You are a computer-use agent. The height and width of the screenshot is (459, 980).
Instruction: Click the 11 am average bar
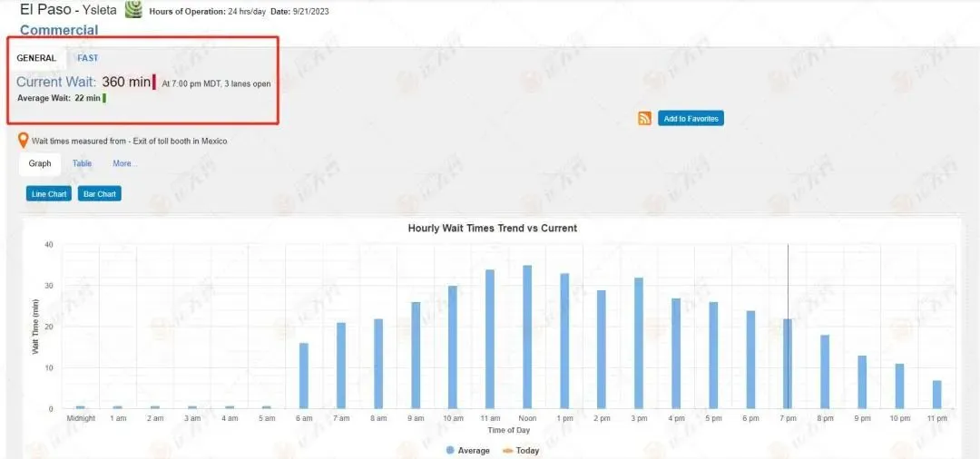point(490,339)
